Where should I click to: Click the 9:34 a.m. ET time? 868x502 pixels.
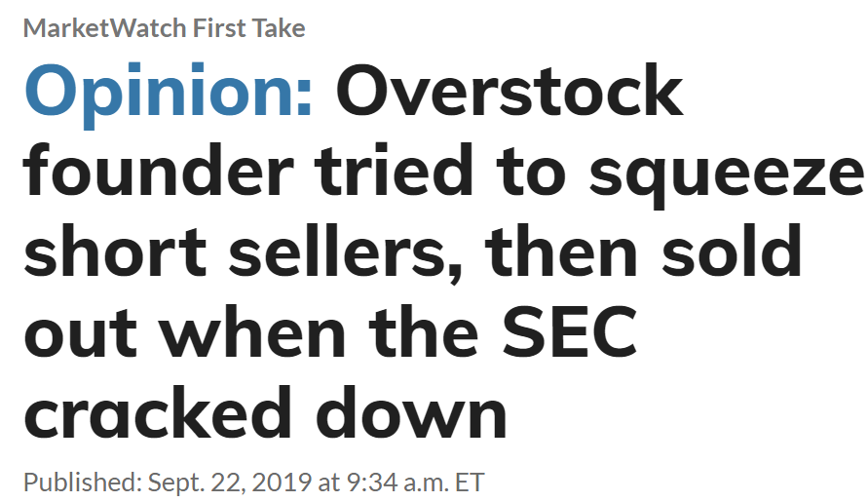click(416, 483)
